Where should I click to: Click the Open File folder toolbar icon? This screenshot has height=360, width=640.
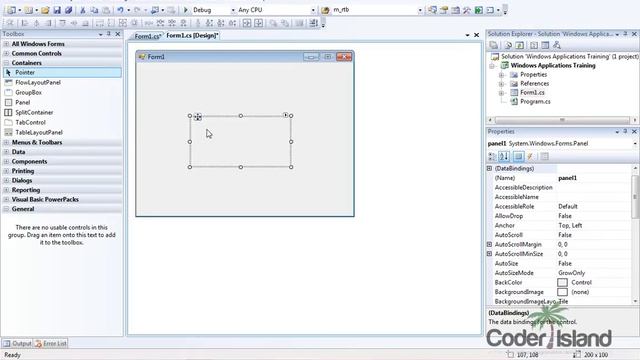pyautogui.click(x=45, y=10)
